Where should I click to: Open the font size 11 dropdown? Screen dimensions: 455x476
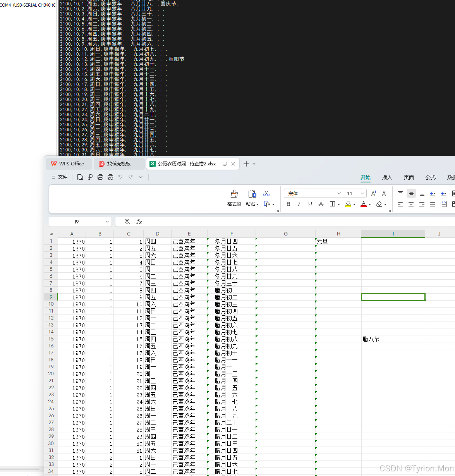[x=362, y=193]
